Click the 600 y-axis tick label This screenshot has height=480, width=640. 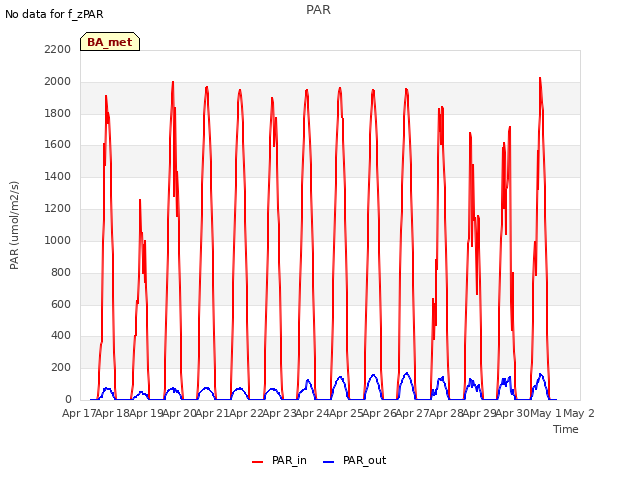61,304
